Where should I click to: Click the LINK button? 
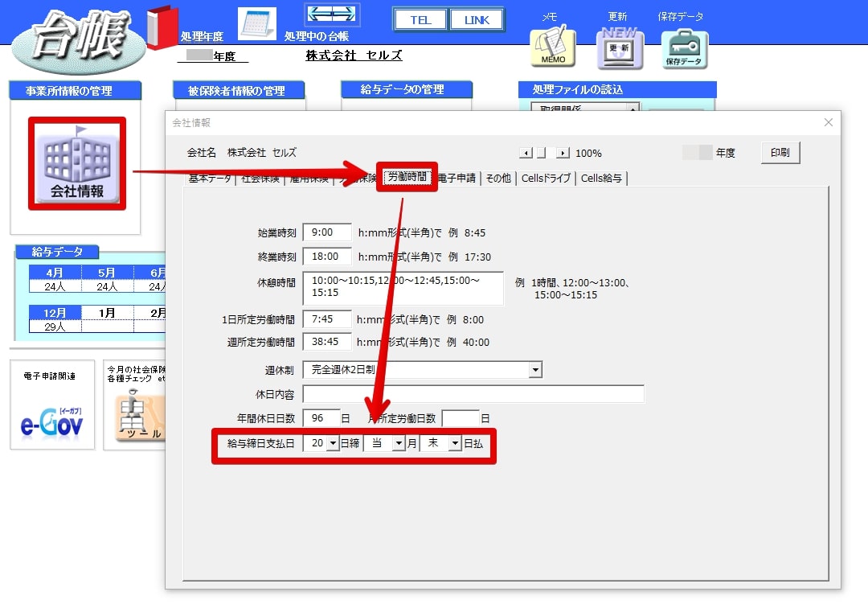point(476,20)
